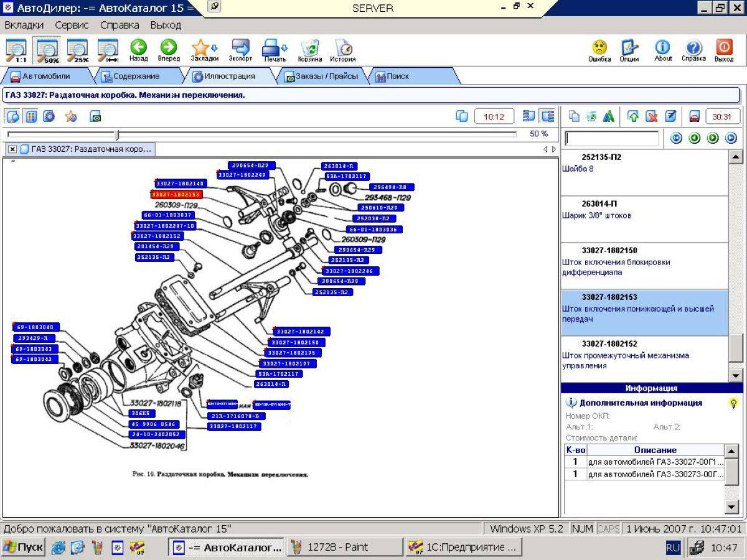Toggle the right-side list layout button

point(548,116)
